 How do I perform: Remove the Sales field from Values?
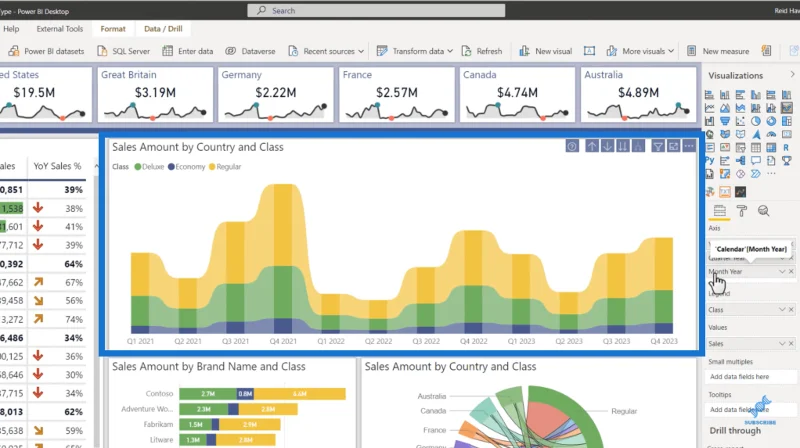791,344
